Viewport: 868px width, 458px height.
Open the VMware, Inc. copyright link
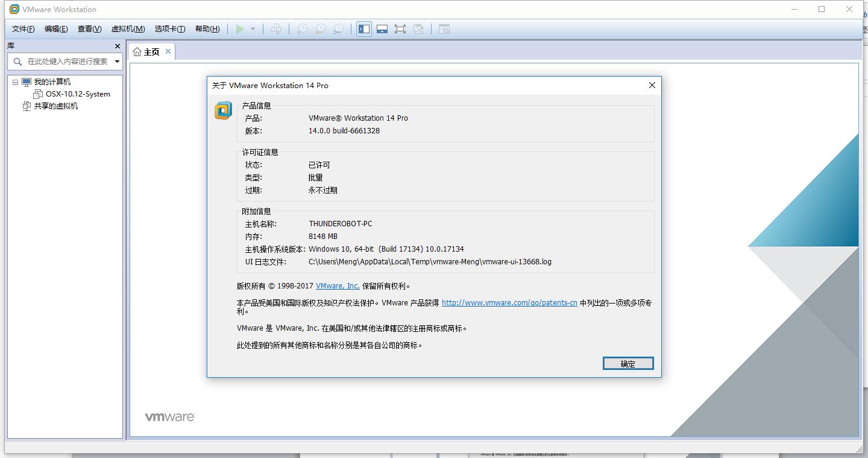338,286
